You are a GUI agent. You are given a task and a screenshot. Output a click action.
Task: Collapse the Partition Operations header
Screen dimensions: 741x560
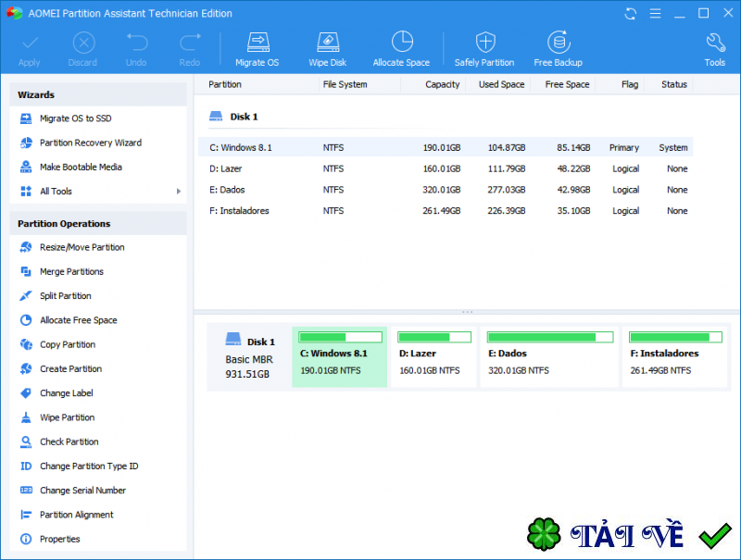point(97,223)
